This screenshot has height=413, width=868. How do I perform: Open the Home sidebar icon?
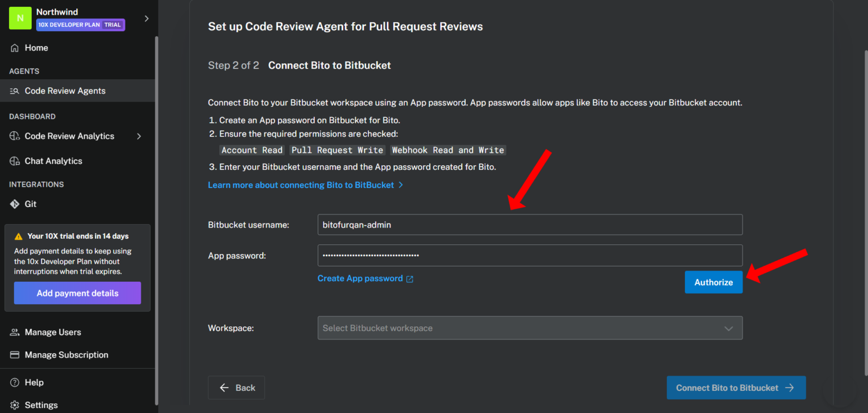click(x=13, y=48)
